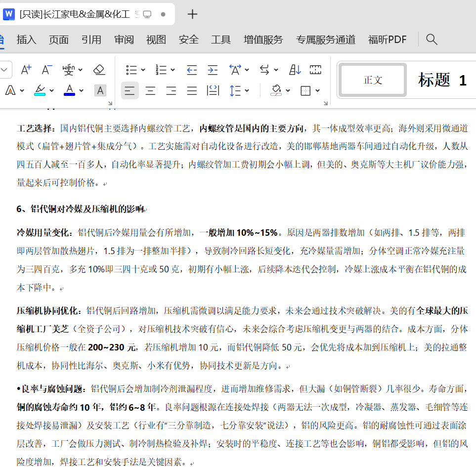Click the text effects icon
Viewport: 476px width, 470px height.
pyautogui.click(x=10, y=90)
